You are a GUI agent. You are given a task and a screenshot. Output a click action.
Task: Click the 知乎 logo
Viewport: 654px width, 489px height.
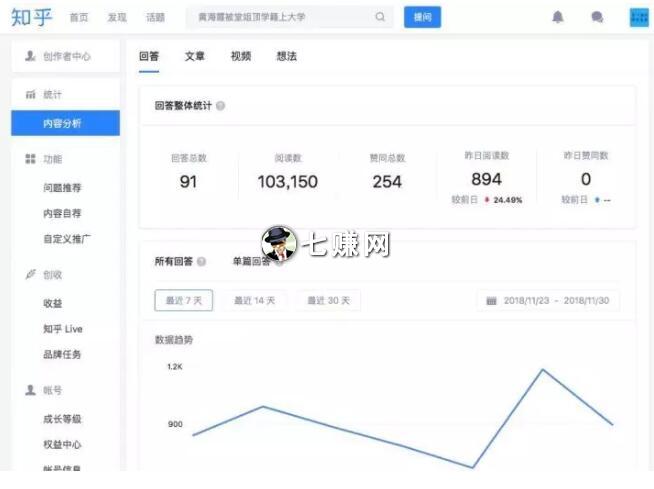32,18
